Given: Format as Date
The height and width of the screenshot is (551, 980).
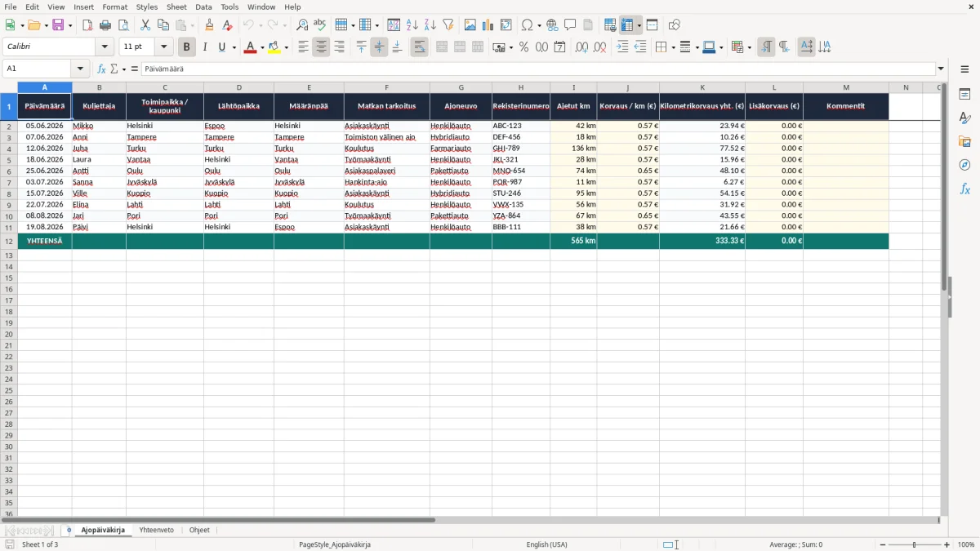Looking at the screenshot, I should (560, 47).
